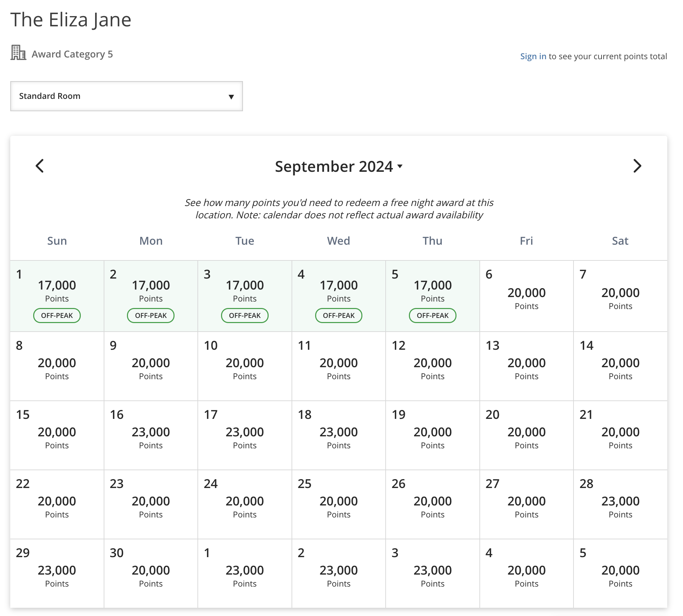Click the Wed column header
The image size is (683, 616).
(339, 241)
